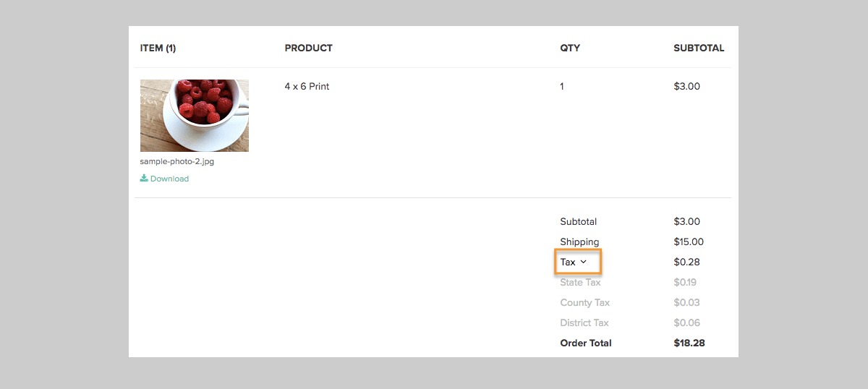Collapse the Tax breakdown chevron
The image size is (868, 389).
(584, 262)
